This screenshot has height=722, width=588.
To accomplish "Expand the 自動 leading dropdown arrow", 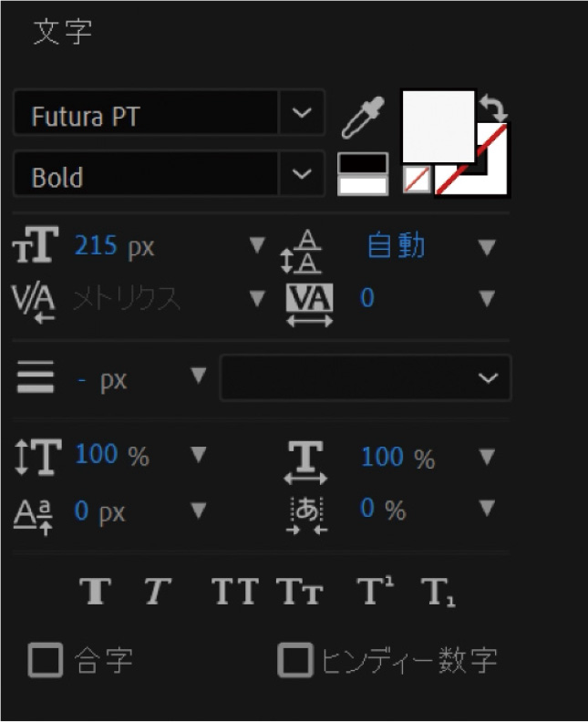I will point(488,247).
